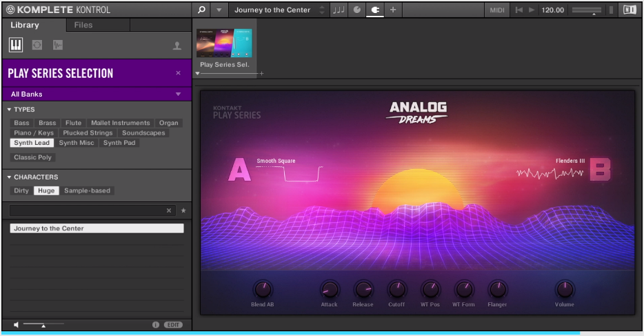Toggle the favorites star filter

[183, 210]
